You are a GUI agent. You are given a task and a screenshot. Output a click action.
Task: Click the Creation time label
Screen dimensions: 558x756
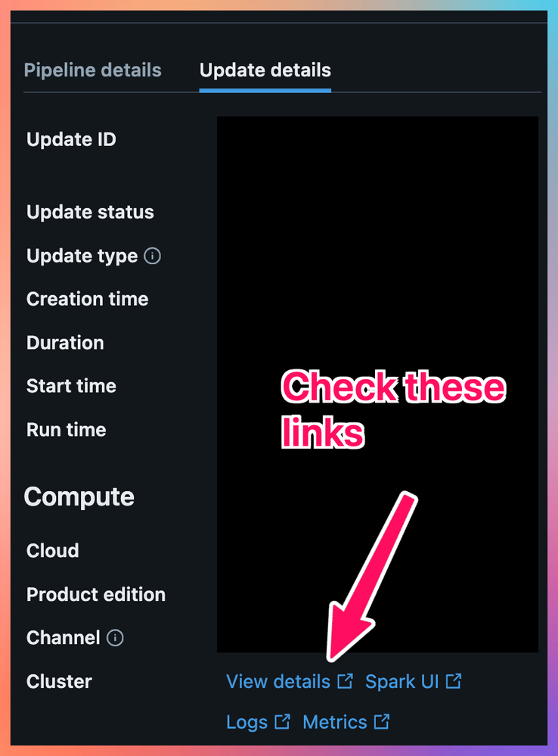(x=87, y=299)
